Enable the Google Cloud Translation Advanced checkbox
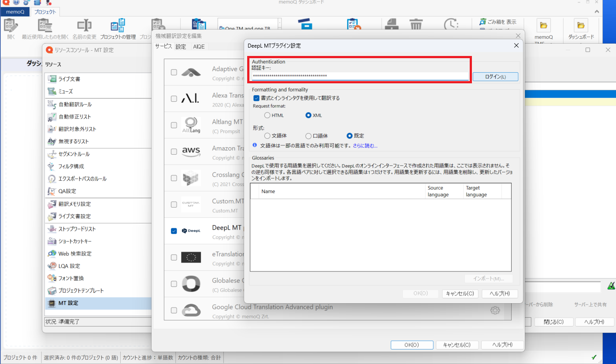The width and height of the screenshot is (616, 364). [174, 310]
